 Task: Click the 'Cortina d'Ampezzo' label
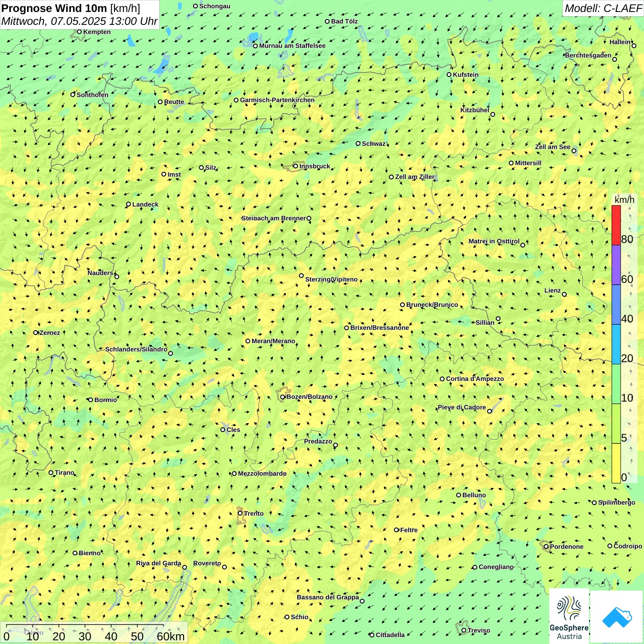[475, 379]
